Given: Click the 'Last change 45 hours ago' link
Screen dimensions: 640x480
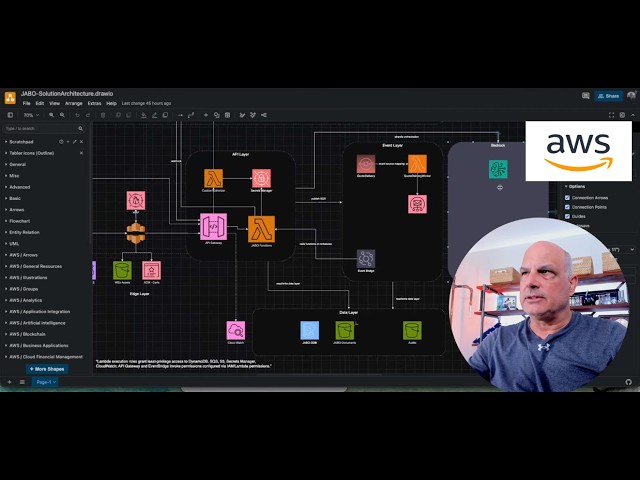Looking at the screenshot, I should 147,103.
